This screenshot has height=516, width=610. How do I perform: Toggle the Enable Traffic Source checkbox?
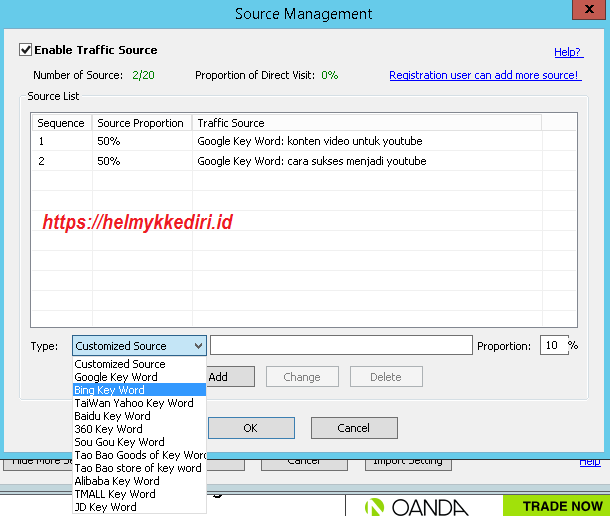pos(26,50)
